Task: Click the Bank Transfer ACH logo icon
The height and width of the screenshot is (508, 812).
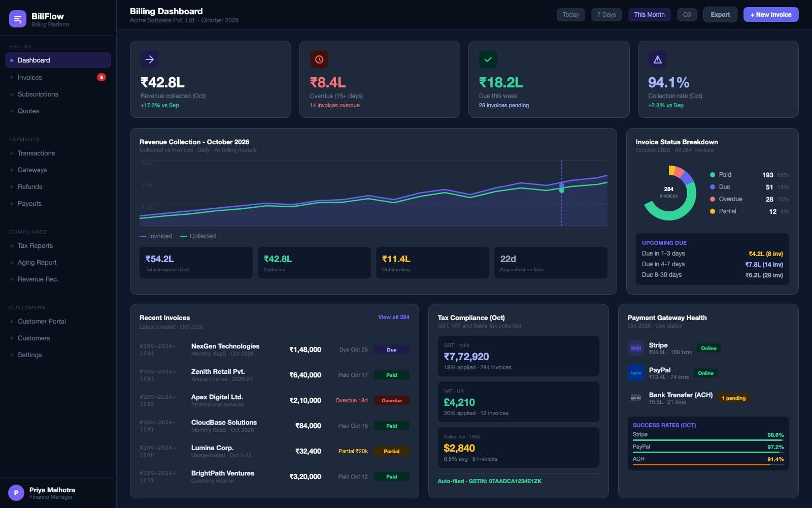Action: [x=636, y=398]
